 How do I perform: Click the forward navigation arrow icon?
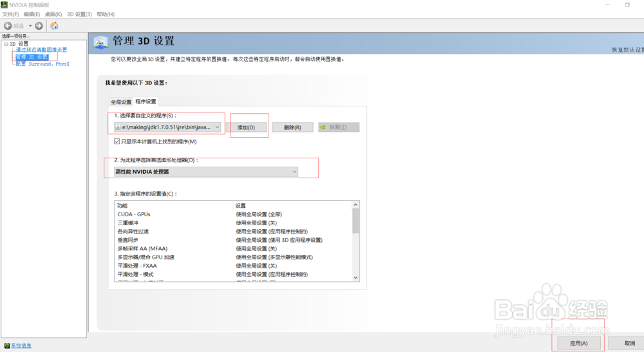39,26
